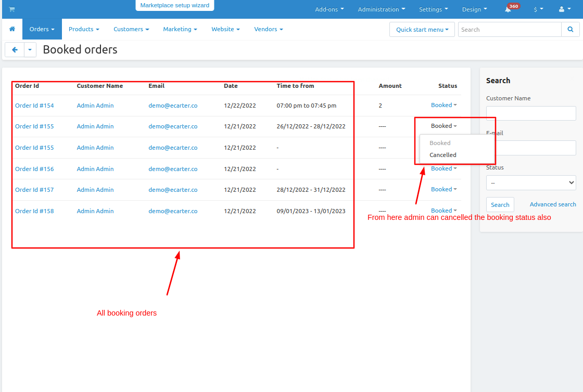The height and width of the screenshot is (392, 583).
Task: Click the shopping cart icon in top bar
Action: point(11,9)
